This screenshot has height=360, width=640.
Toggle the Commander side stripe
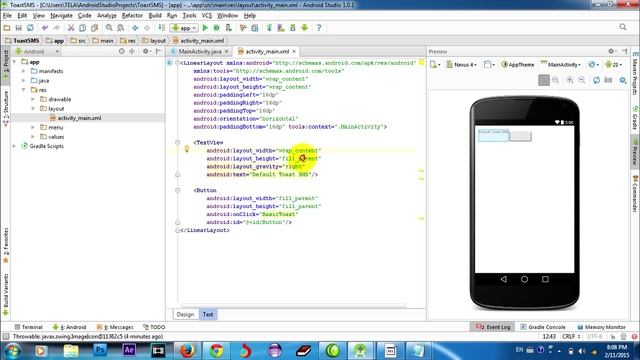click(635, 194)
